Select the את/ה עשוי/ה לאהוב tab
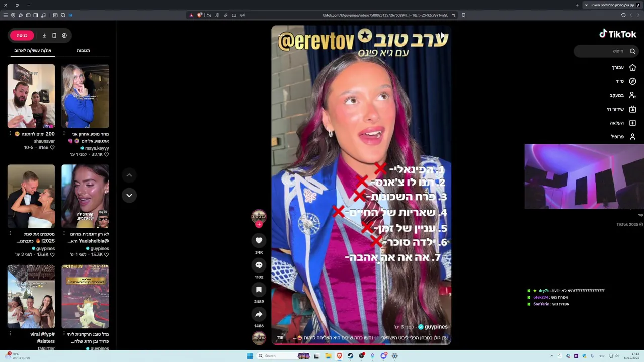Viewport: 644px width, 362px height. (33, 50)
